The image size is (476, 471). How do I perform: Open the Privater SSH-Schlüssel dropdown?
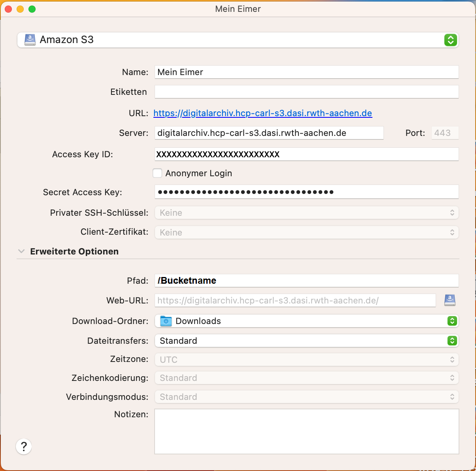point(306,213)
